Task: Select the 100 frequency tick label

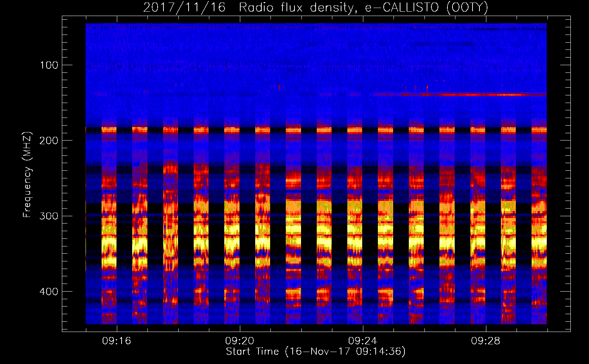Action: point(49,65)
